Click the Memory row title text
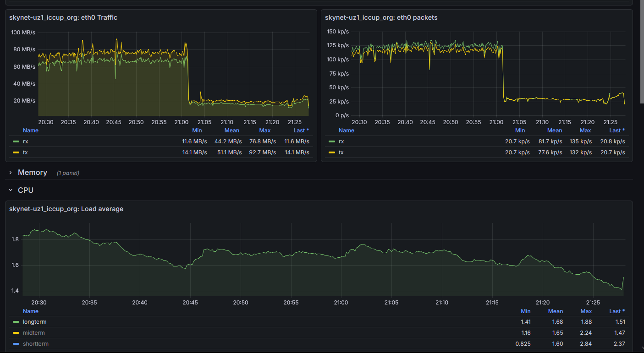Screen dimensions: 644x353 click(33, 173)
